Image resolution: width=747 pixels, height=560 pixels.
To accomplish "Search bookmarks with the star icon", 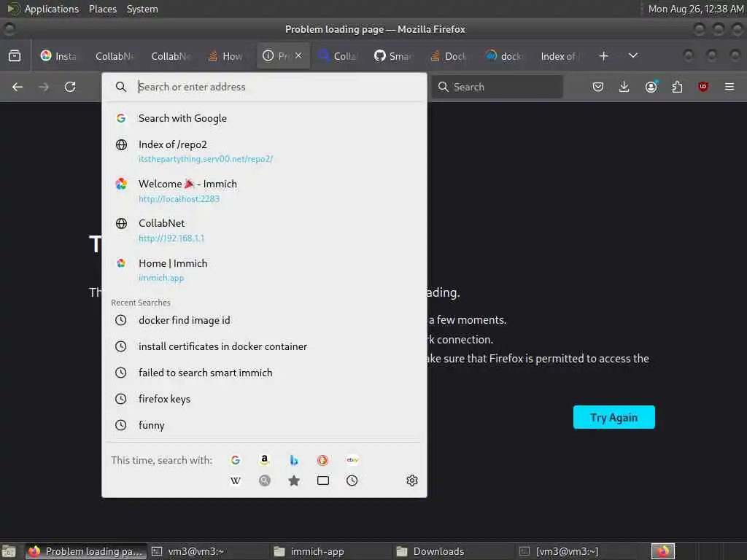I will 294,481.
